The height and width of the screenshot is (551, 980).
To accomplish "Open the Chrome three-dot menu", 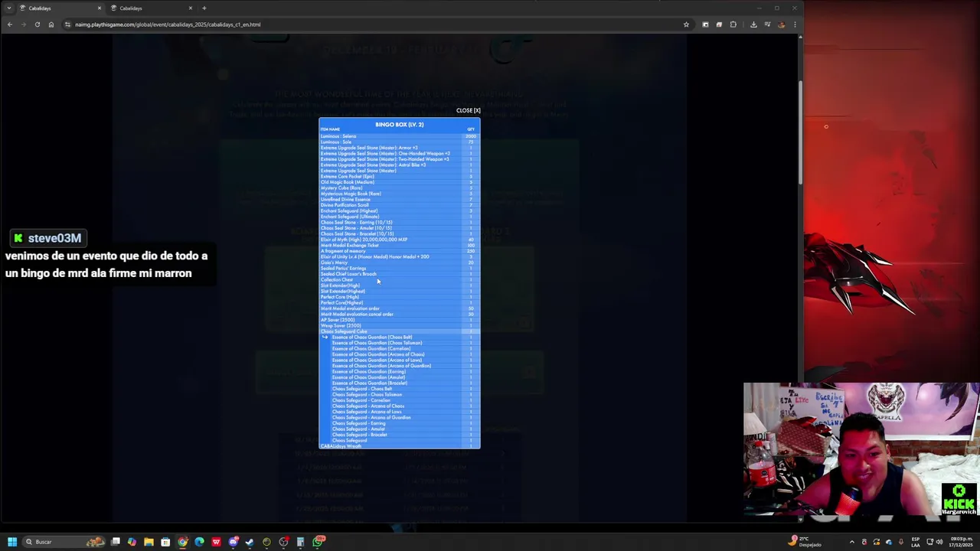I will 795,24.
